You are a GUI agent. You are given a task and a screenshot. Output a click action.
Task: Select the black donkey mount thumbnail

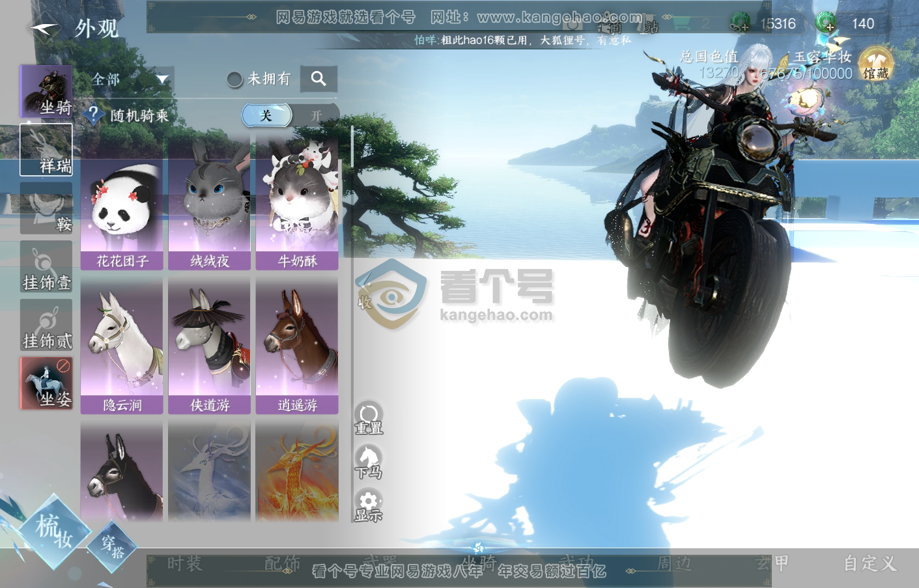122,471
